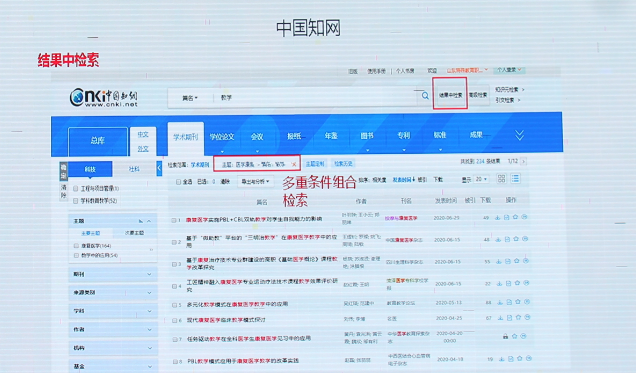Tick the 康复医学(164) topic checkbox
The image size is (636, 373).
[76, 246]
